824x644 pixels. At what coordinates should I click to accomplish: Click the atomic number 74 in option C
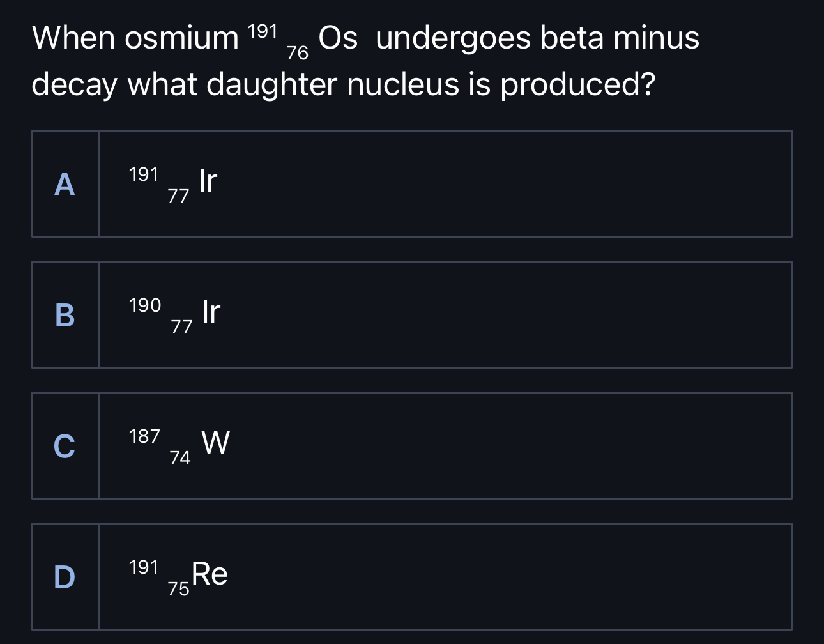point(179,459)
